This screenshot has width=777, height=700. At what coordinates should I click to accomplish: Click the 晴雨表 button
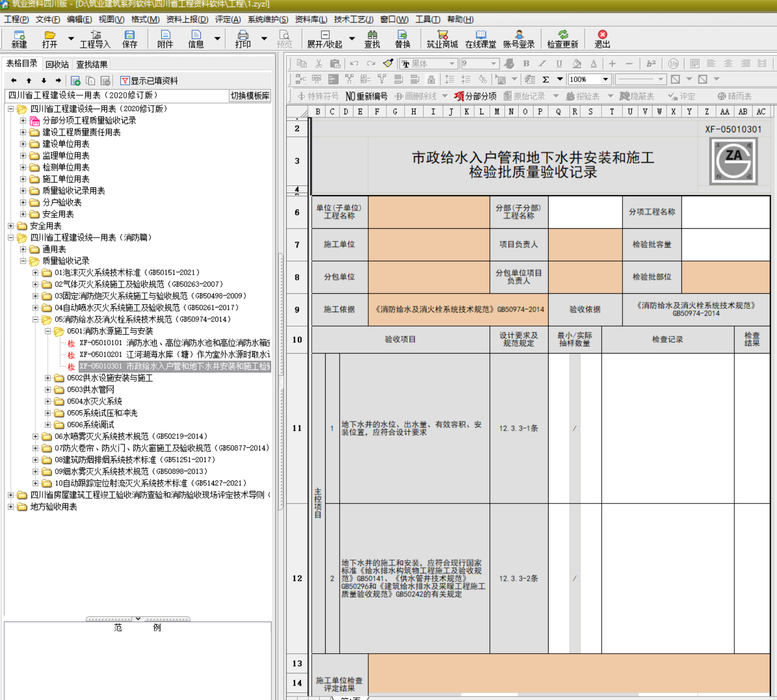(734, 96)
